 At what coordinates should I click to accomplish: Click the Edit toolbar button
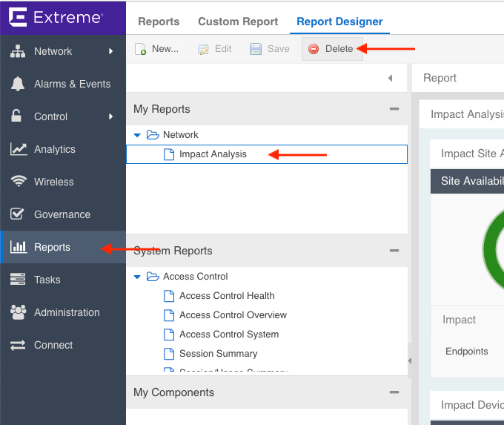pyautogui.click(x=214, y=49)
